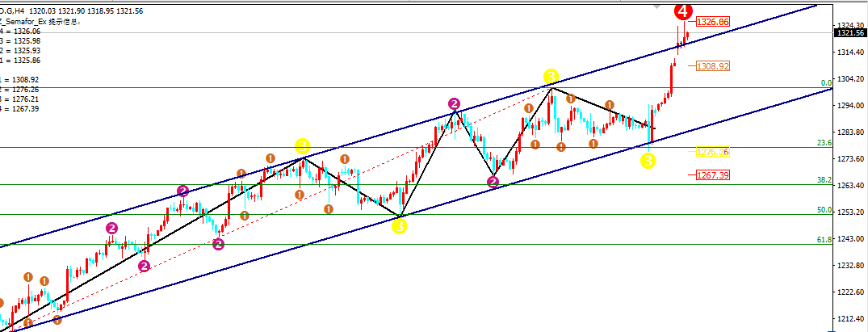Click the current price tag 1321.56 on the axis
The width and height of the screenshot is (868, 332).
pyautogui.click(x=851, y=33)
